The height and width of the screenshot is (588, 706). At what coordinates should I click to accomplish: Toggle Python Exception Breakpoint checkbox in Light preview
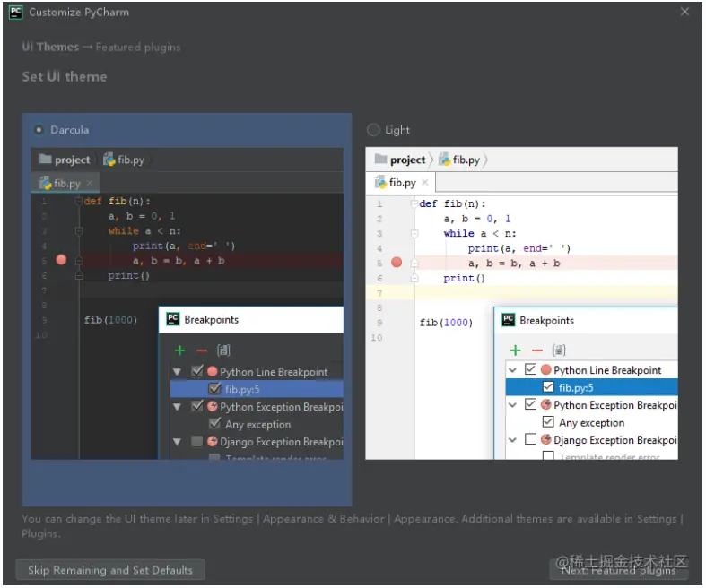530,404
